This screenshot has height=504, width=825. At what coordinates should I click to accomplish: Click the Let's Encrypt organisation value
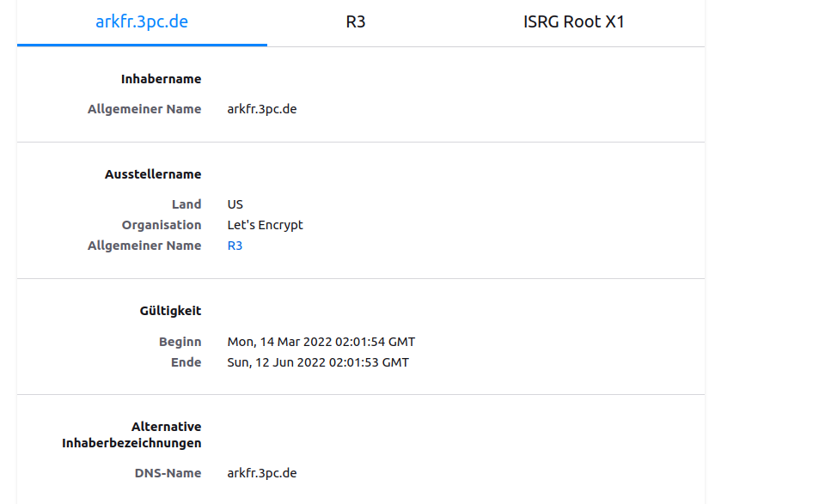point(265,225)
